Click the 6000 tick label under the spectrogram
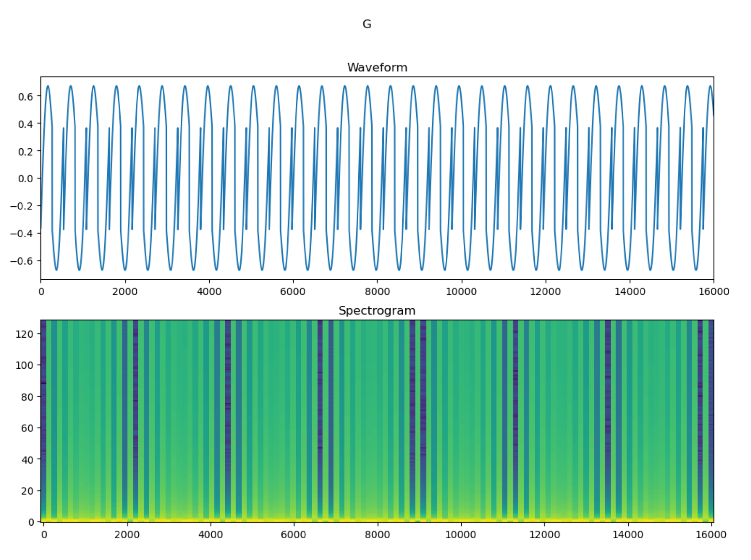This screenshot has width=751, height=560. tap(293, 535)
